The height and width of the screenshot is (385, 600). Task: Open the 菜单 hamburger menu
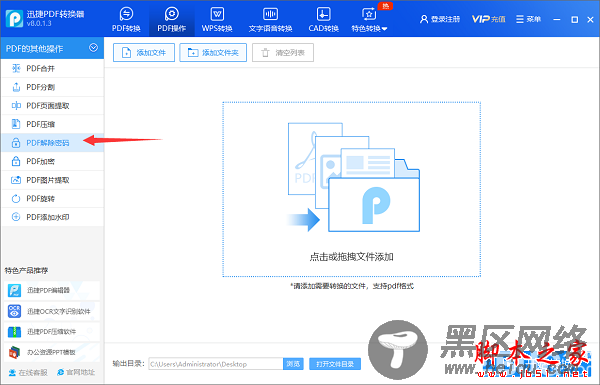point(528,19)
